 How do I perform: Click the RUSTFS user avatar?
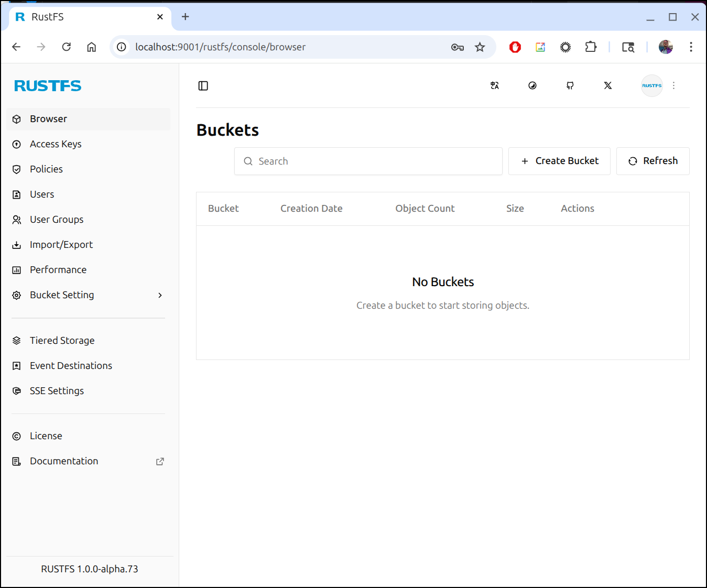click(x=651, y=86)
